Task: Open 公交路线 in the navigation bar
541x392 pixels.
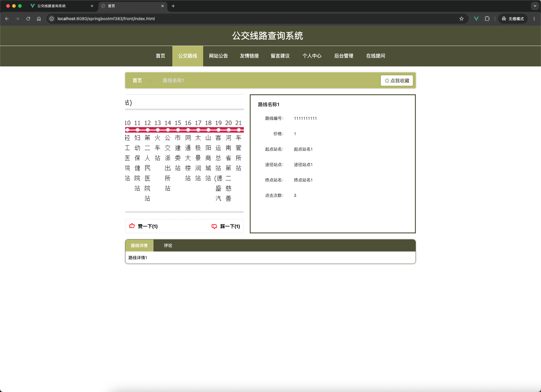Action: pos(188,56)
